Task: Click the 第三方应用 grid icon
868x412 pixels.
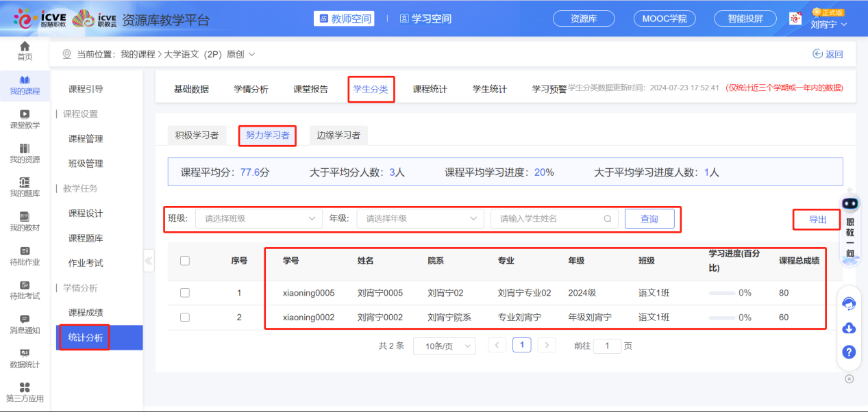Action: coord(25,388)
